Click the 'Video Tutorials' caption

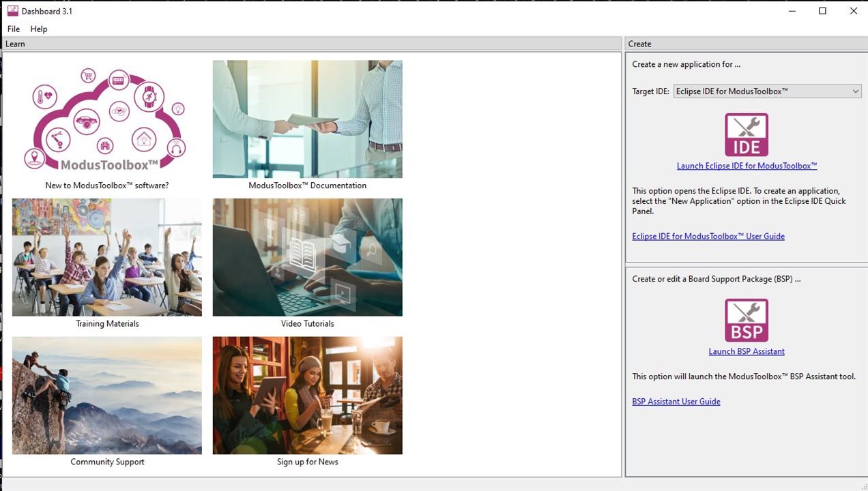(308, 324)
